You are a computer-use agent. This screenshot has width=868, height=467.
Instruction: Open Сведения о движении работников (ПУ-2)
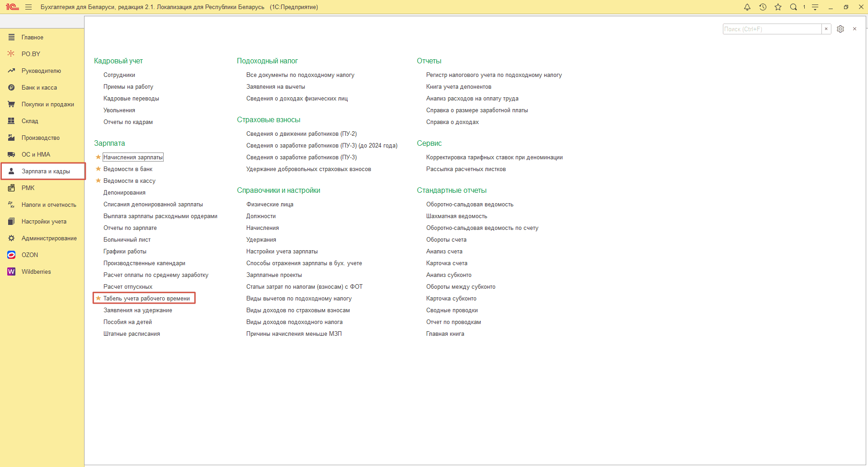(302, 133)
